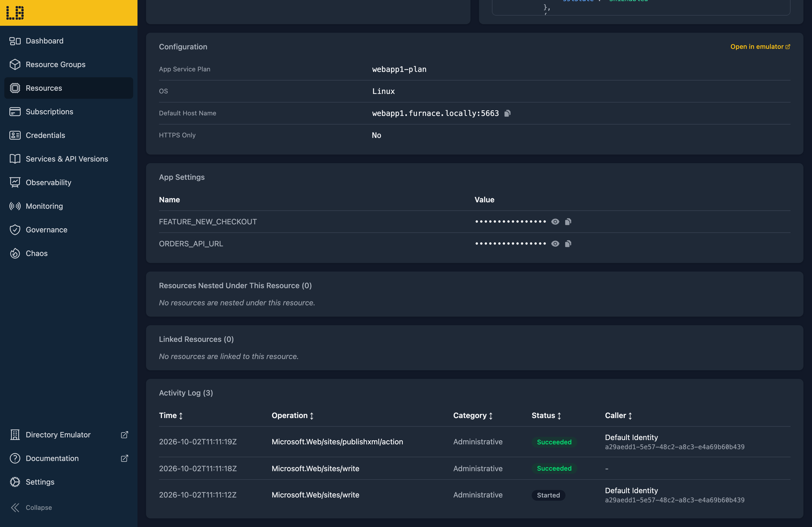Sort the activity log by Category
The width and height of the screenshot is (812, 527).
point(473,416)
